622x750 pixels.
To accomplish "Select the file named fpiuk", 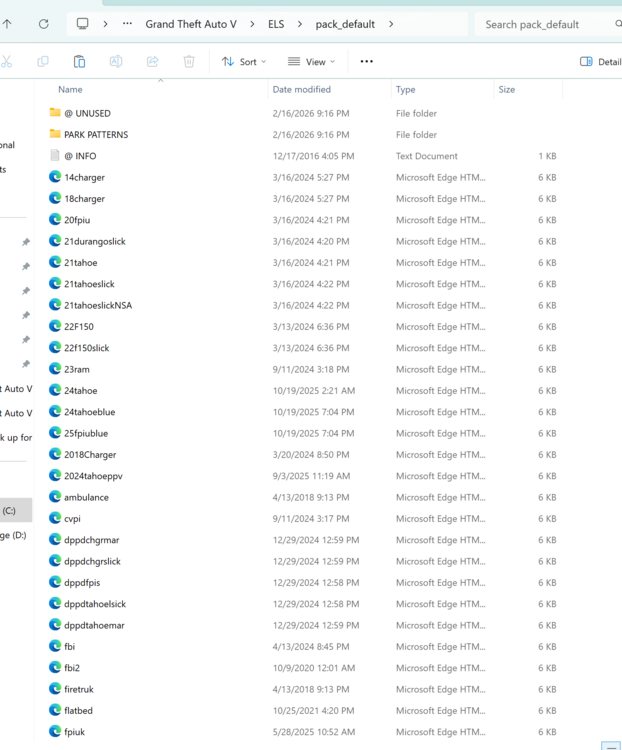I will pos(75,732).
